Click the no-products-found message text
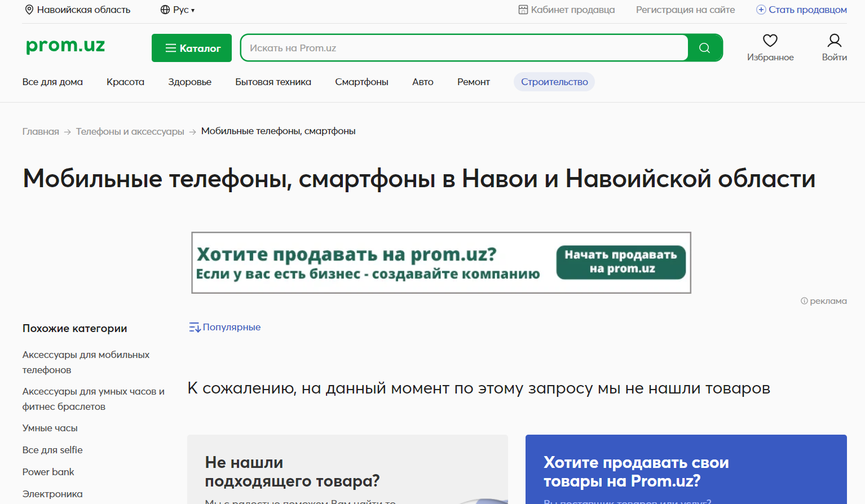The width and height of the screenshot is (865, 504). 479,388
